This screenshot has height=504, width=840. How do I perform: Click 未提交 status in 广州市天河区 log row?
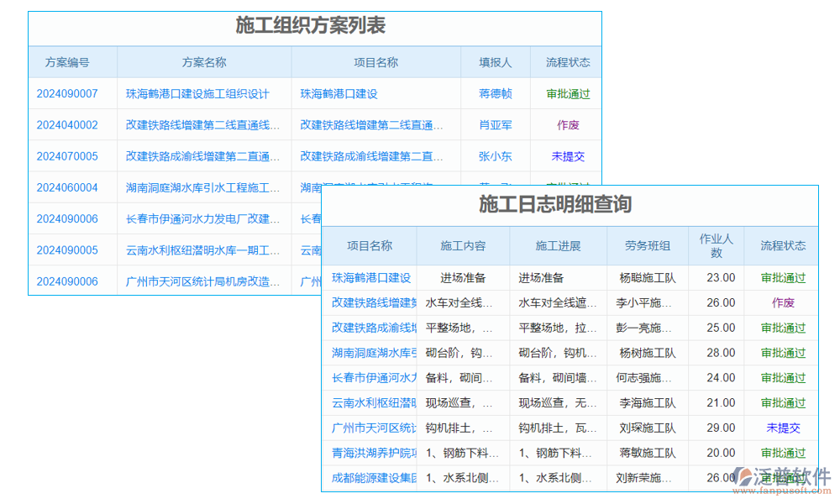pyautogui.click(x=783, y=428)
